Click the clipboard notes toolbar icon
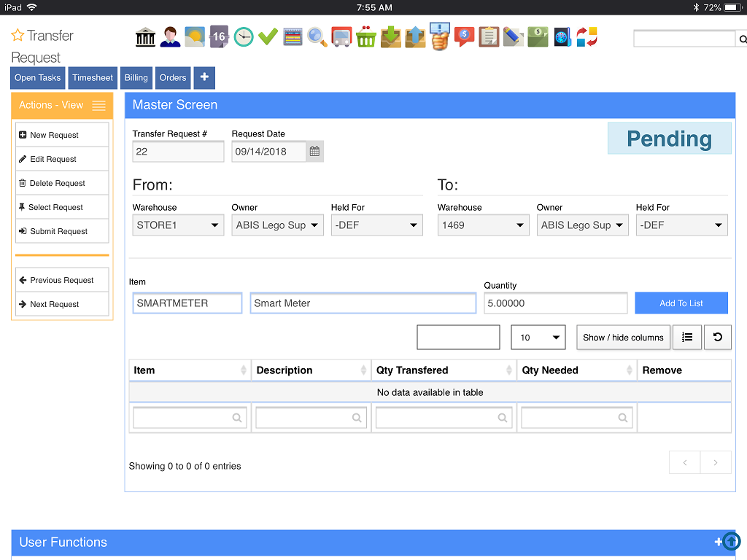Screen dimensions: 747x560 point(489,36)
